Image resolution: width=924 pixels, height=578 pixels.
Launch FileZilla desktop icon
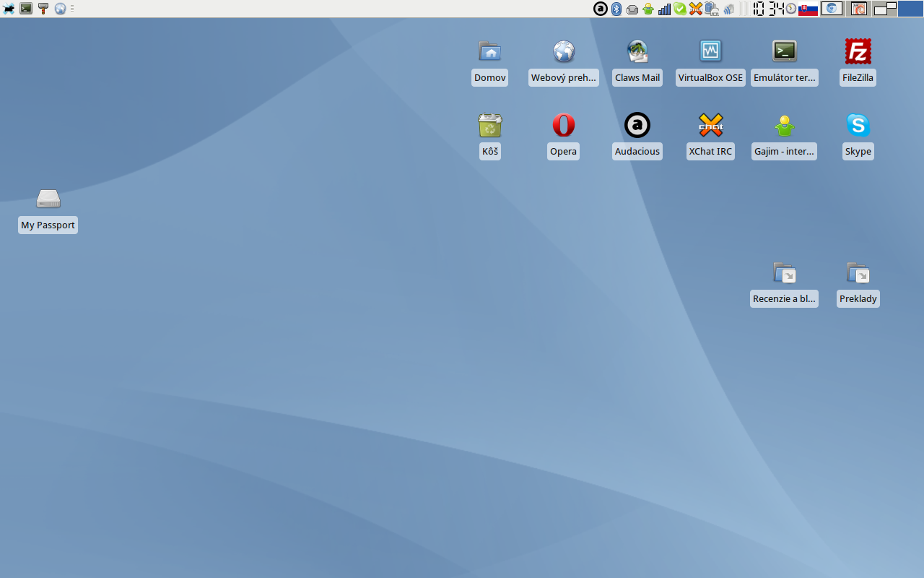pos(858,51)
